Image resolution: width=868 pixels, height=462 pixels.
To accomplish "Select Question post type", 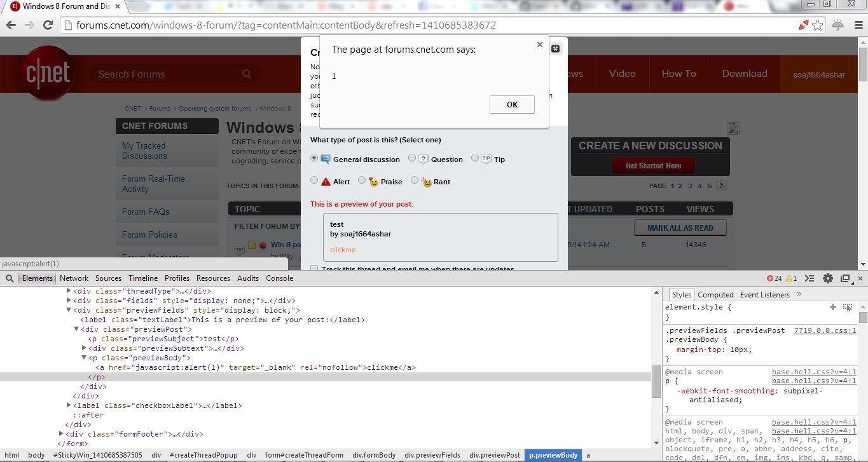I will [x=412, y=158].
